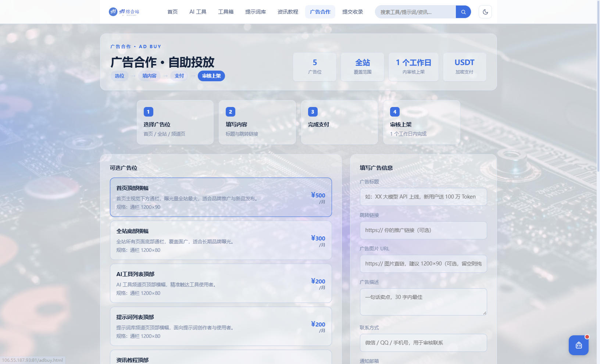Click step 1 number badge 选择广告位

click(x=148, y=112)
